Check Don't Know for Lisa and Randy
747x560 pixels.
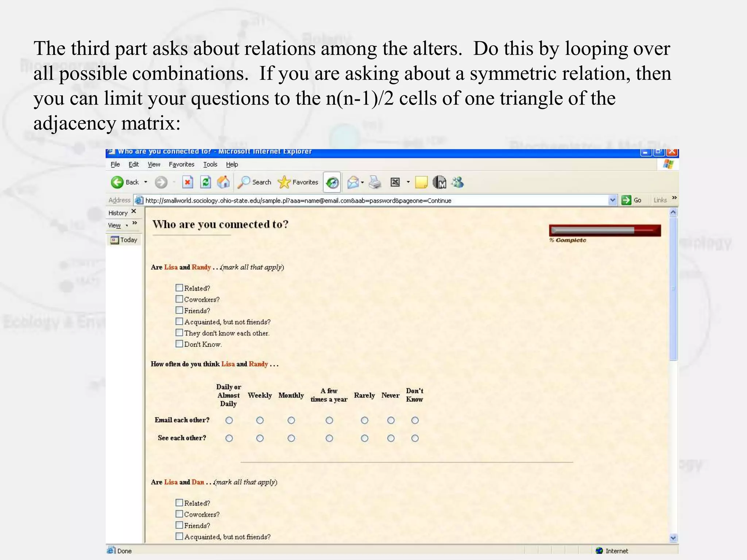click(x=179, y=344)
